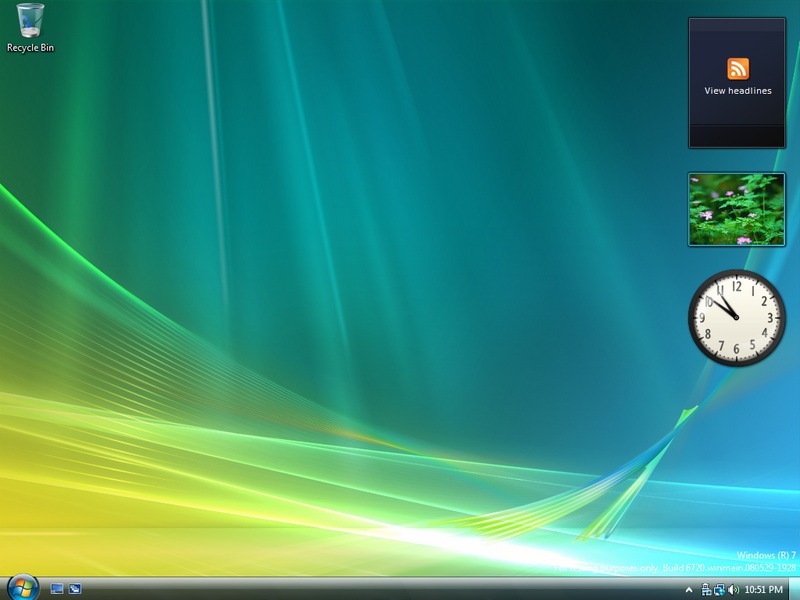Click the Show desktop strip beside clock
Screen dimensions: 800x600
794,589
